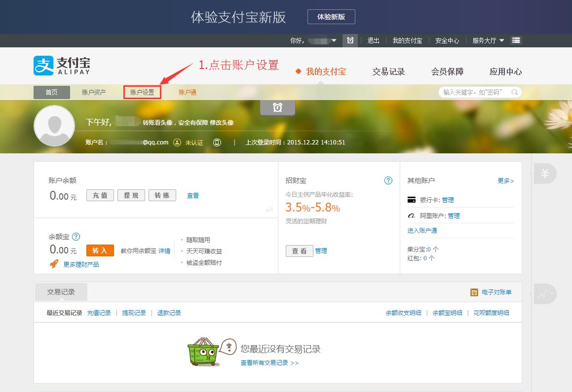Viewport: 572px width, 392px height.
Task: Open the 交易记录 main tab
Action: click(388, 71)
